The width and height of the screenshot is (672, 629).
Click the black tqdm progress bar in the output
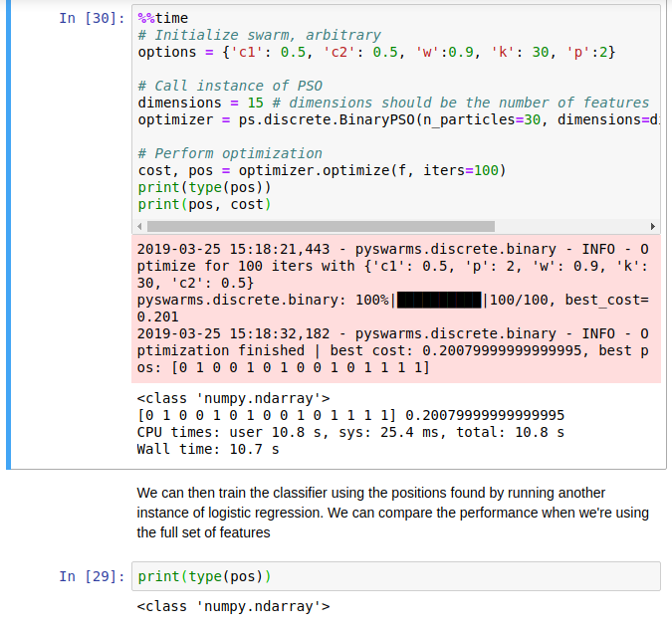[439, 300]
